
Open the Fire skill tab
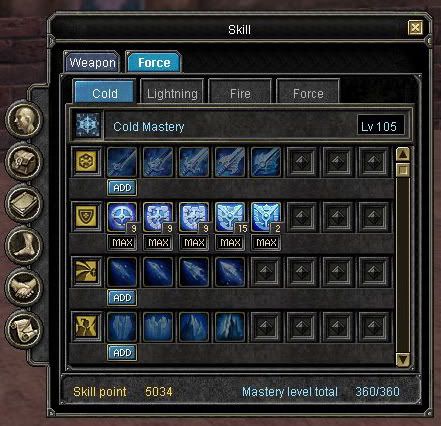tap(240, 94)
